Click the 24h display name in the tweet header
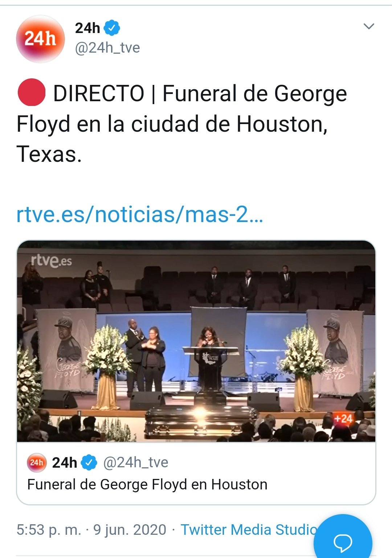This screenshot has width=392, height=558. click(x=87, y=28)
